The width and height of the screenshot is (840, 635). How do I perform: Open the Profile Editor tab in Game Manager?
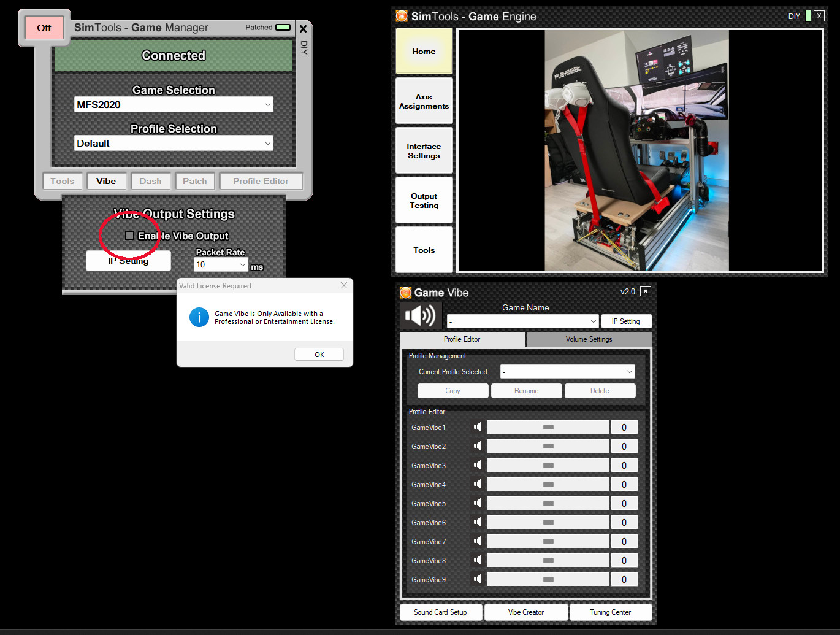point(261,181)
